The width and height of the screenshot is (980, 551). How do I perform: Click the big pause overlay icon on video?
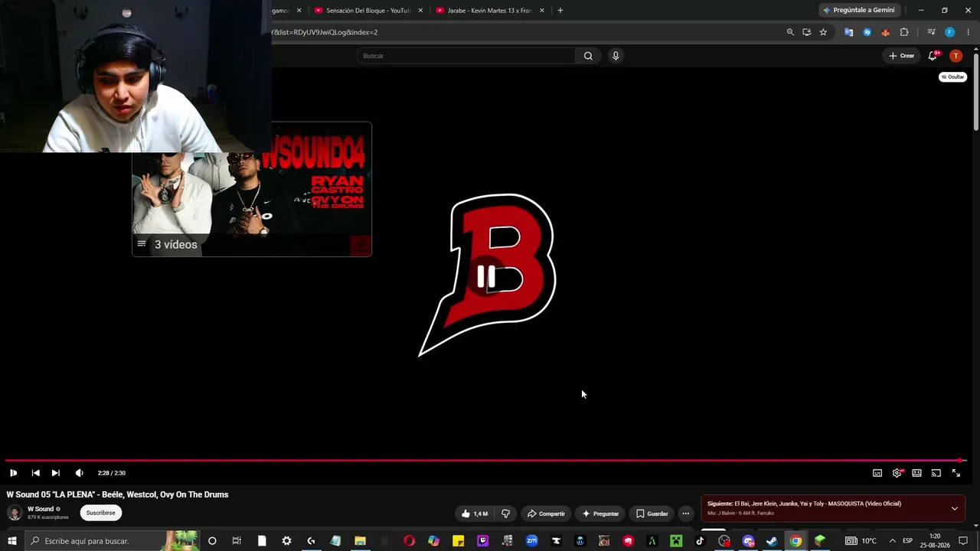(x=486, y=277)
